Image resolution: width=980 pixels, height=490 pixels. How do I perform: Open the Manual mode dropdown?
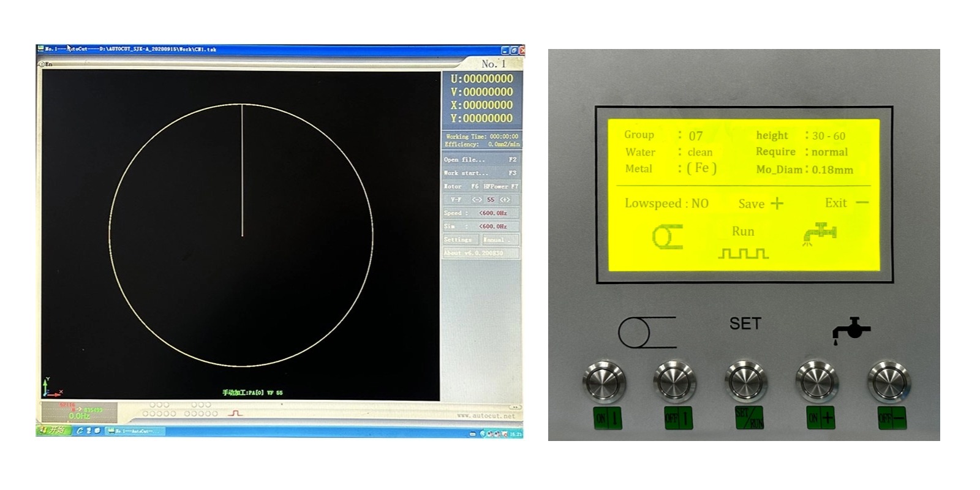point(500,239)
